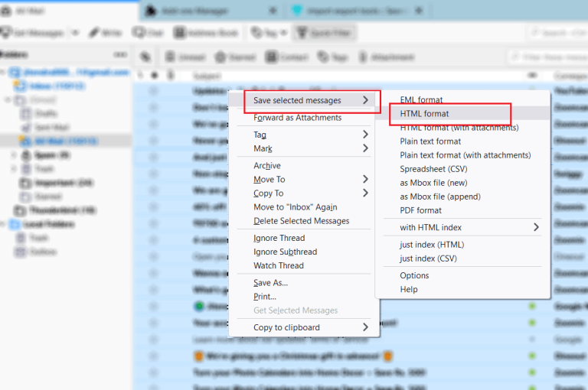This screenshot has height=390, width=588.
Task: Select 'Spreadsheet (CSV)' export option
Action: point(433,169)
